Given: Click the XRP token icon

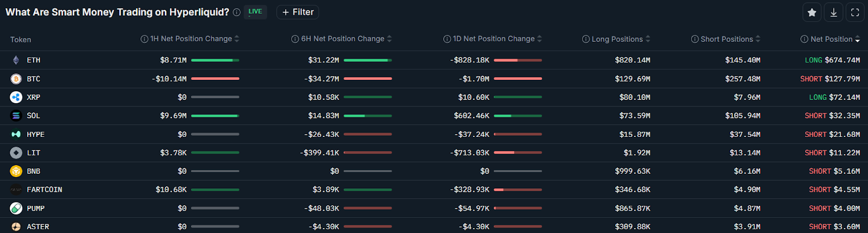Looking at the screenshot, I should coord(16,97).
